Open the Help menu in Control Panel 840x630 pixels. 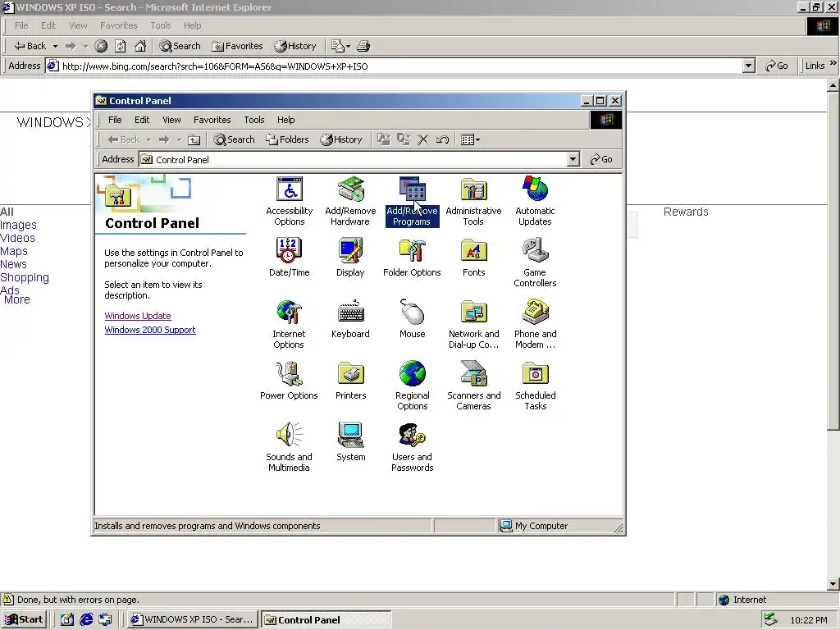[285, 120]
